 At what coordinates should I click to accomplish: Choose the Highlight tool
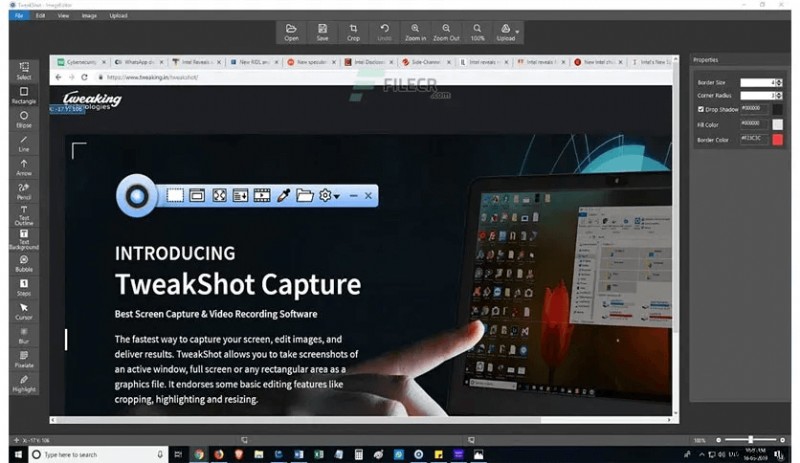coord(23,383)
